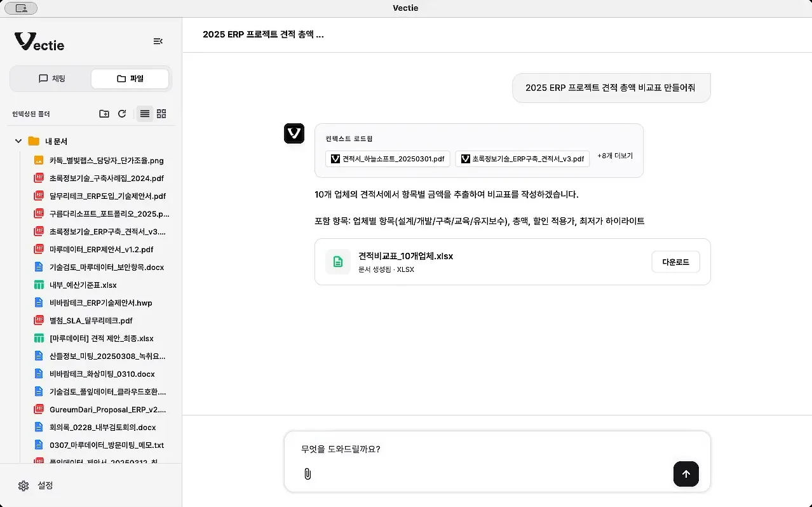Select the 파일 tab

130,78
